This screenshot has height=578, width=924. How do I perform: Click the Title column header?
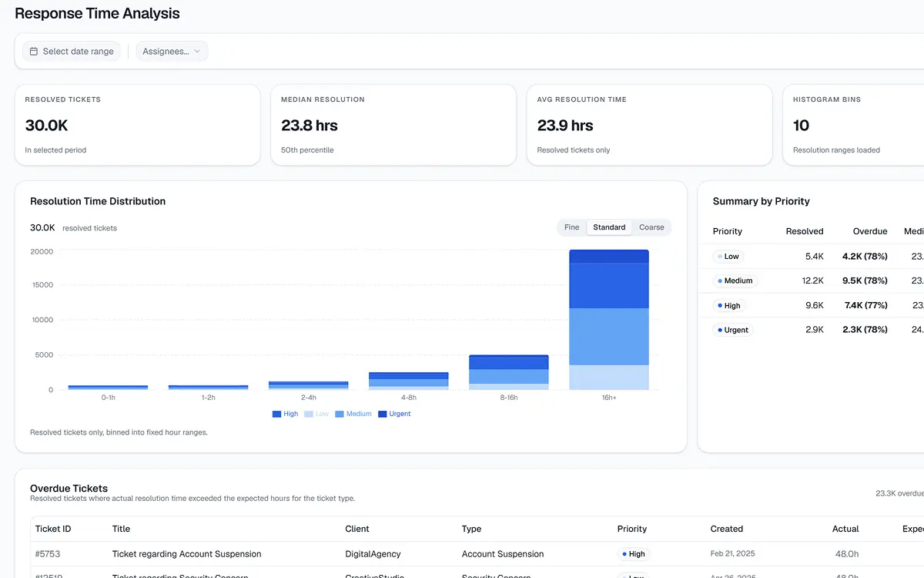coord(121,529)
